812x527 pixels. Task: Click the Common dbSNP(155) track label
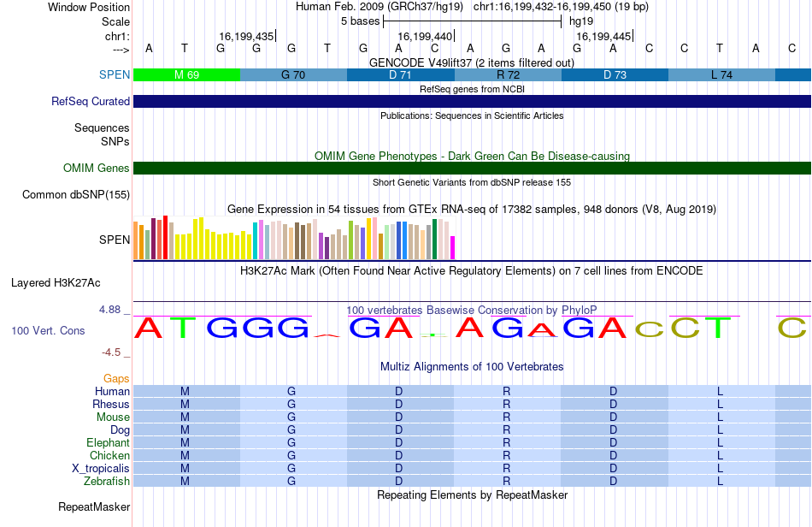(76, 195)
